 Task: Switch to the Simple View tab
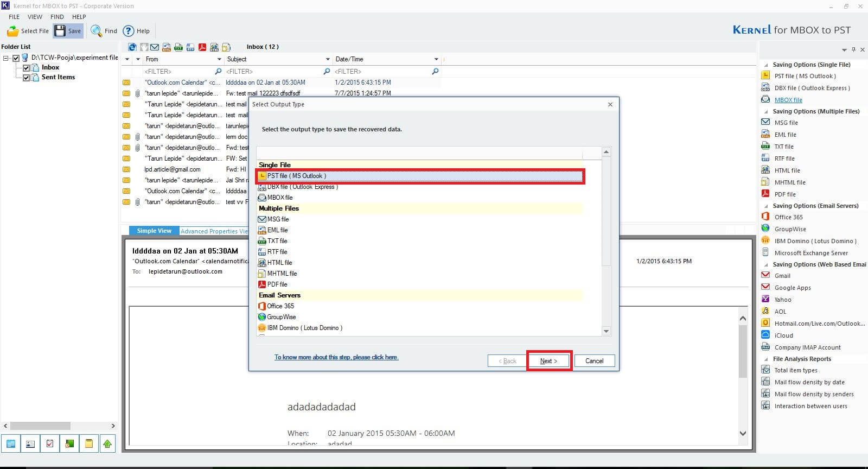154,231
